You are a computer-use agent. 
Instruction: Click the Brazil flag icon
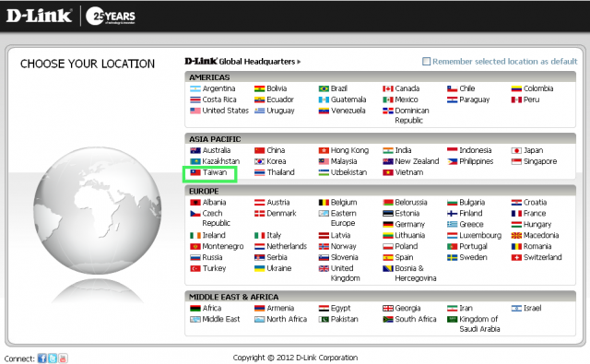[324, 88]
